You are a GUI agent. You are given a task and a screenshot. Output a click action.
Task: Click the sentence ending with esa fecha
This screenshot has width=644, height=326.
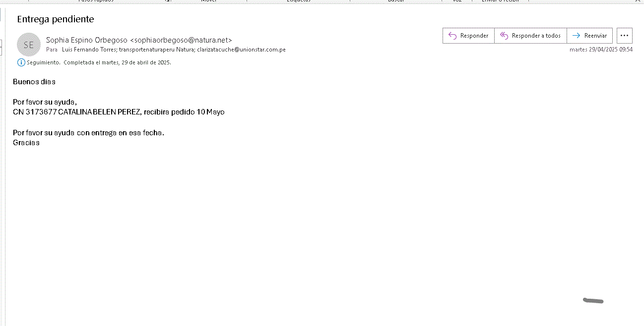(x=88, y=133)
